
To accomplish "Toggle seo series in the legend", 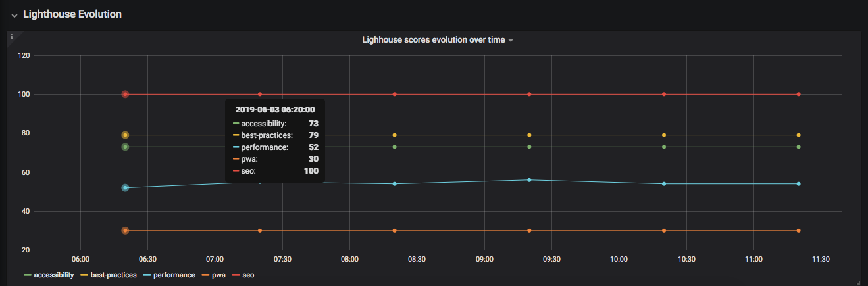I will pyautogui.click(x=248, y=275).
